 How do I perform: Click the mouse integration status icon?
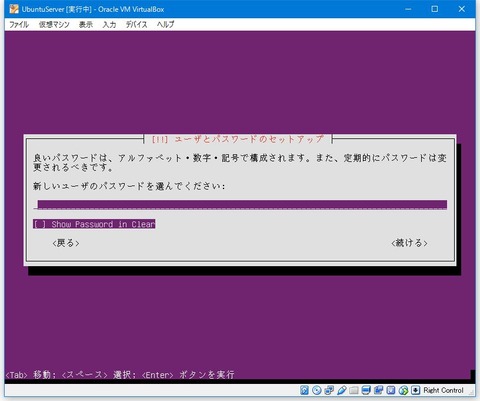point(403,390)
